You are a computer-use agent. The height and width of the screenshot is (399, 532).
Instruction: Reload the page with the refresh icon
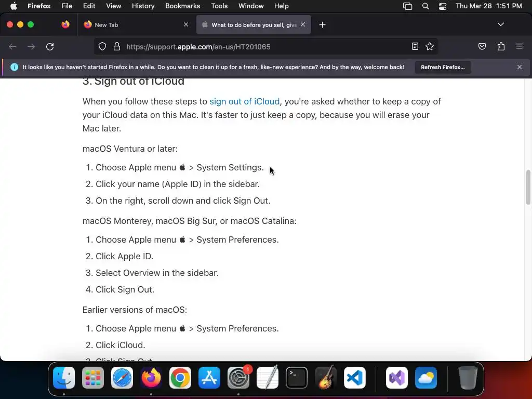tap(50, 46)
